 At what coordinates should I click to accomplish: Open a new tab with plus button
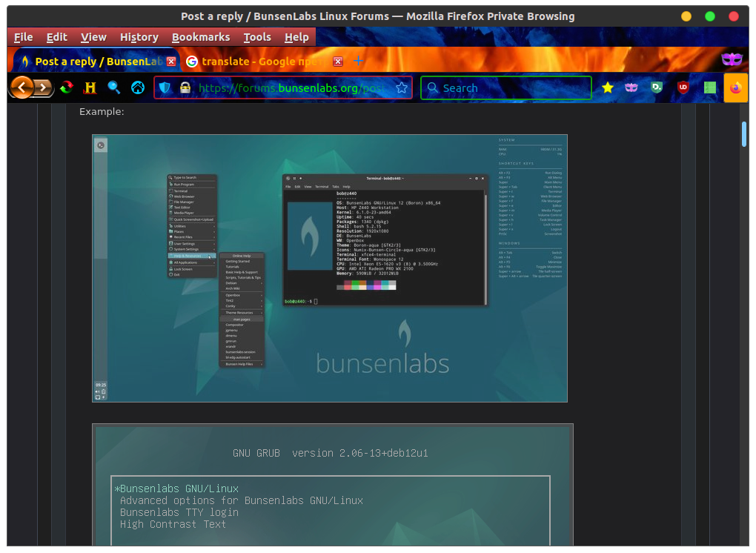(358, 61)
